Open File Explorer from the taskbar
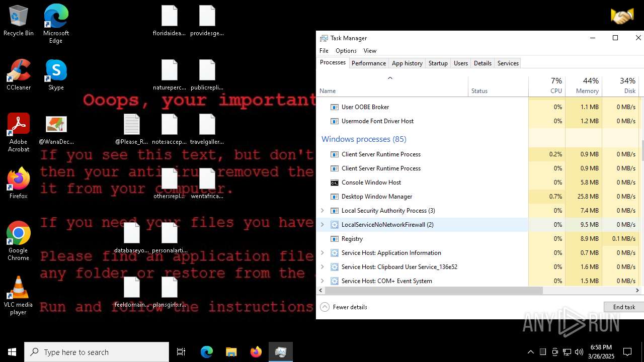This screenshot has height=362, width=644. (231, 352)
